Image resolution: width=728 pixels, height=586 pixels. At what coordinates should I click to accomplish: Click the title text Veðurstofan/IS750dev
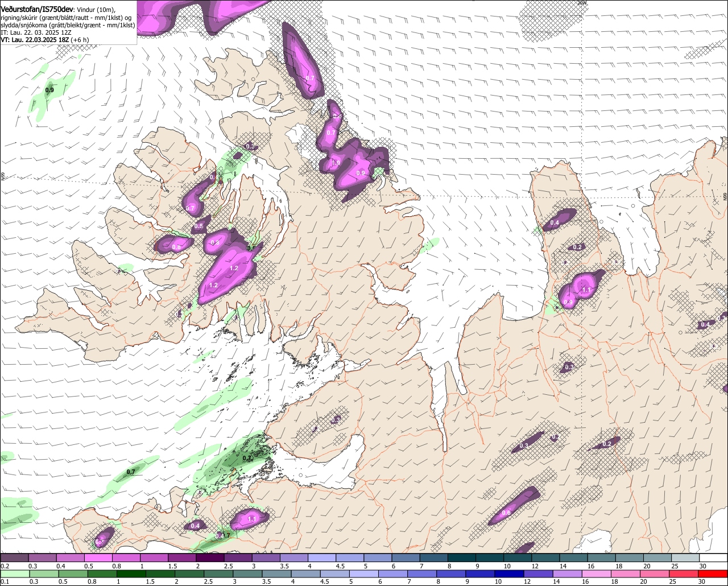36,10
